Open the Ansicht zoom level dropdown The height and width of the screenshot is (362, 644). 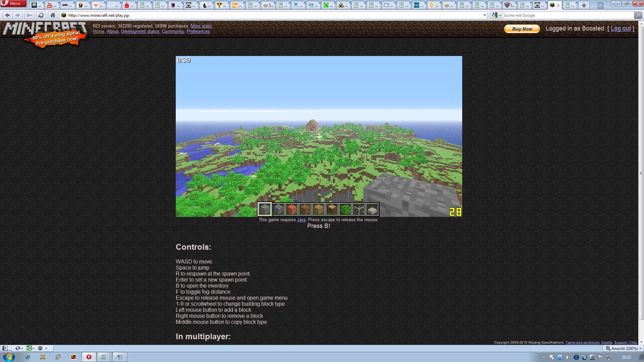click(624, 348)
